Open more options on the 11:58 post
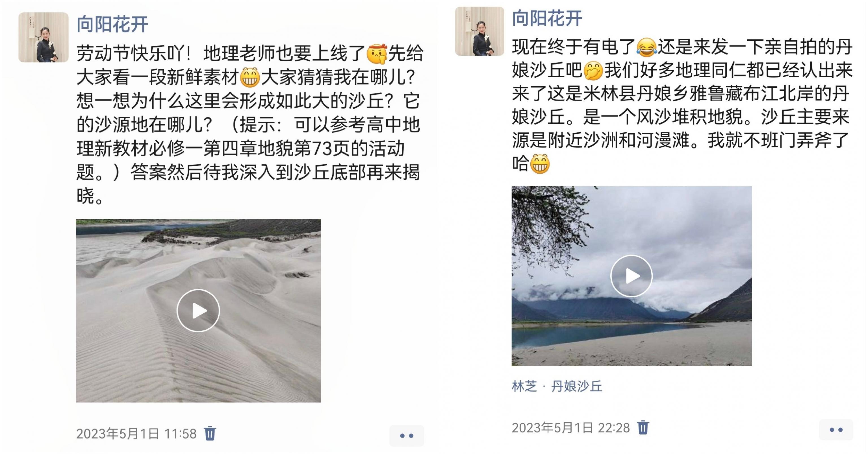Viewport: 868px width, 454px height. 407,435
